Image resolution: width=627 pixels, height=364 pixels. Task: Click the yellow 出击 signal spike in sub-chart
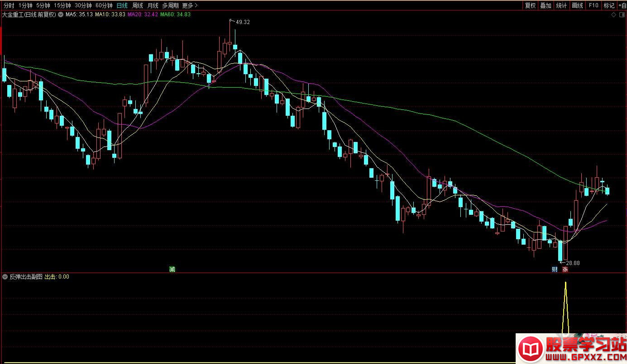click(x=565, y=307)
